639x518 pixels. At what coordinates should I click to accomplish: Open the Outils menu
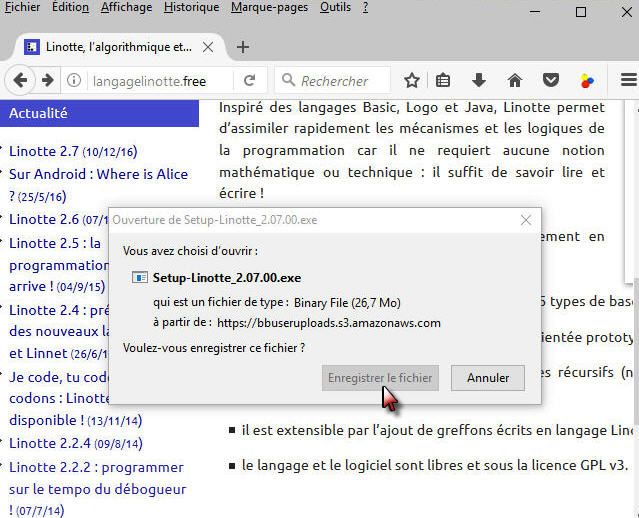[x=335, y=7]
